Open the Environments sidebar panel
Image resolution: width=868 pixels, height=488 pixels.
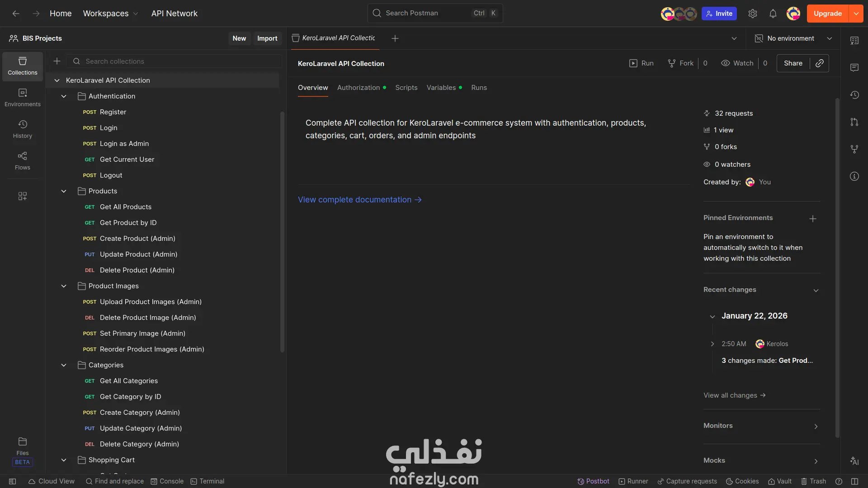point(22,97)
